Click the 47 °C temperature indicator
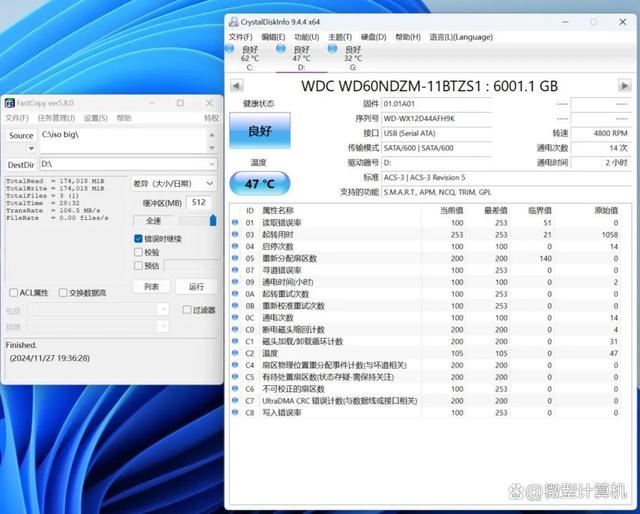Viewport: 640px width, 514px height. tap(258, 185)
